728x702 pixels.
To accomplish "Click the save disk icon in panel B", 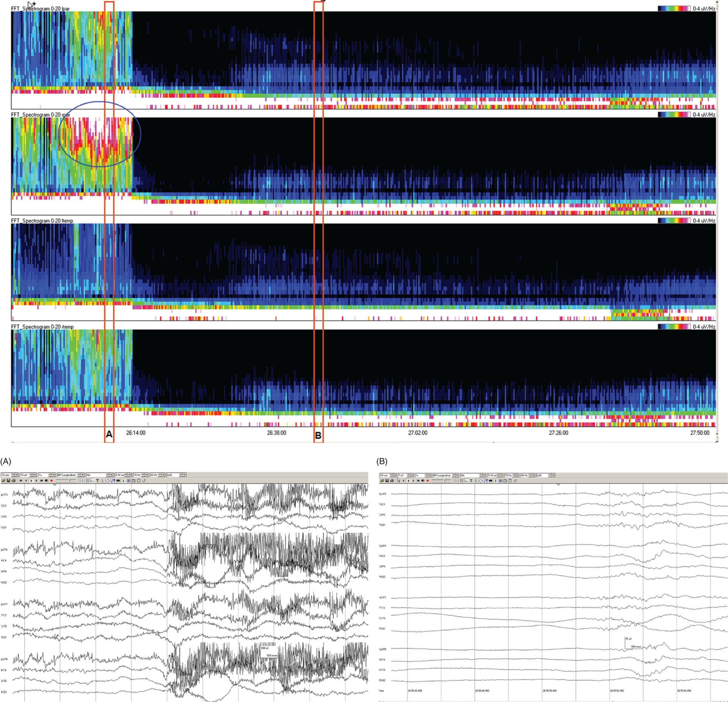I will 387,481.
